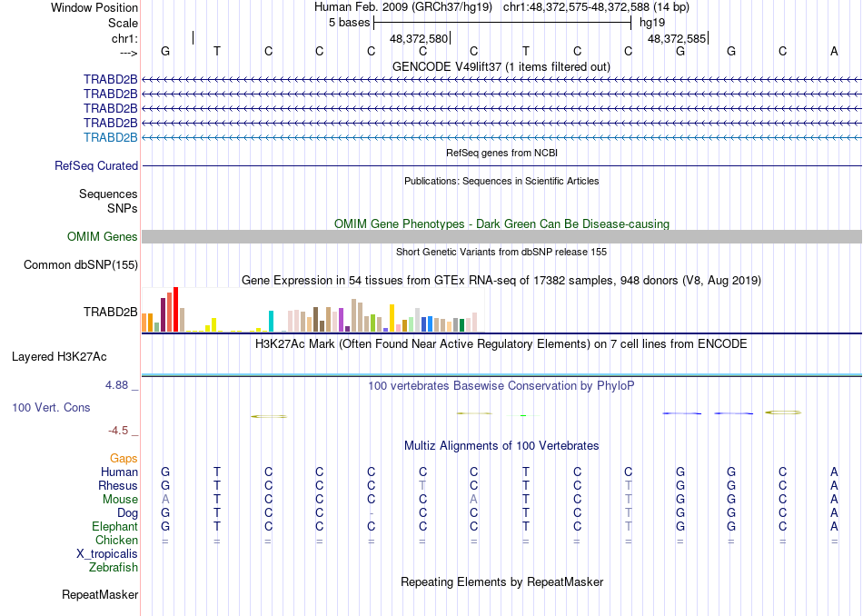Click the 'RepeatMasker' track label
The height and width of the screenshot is (616, 863).
[x=100, y=594]
